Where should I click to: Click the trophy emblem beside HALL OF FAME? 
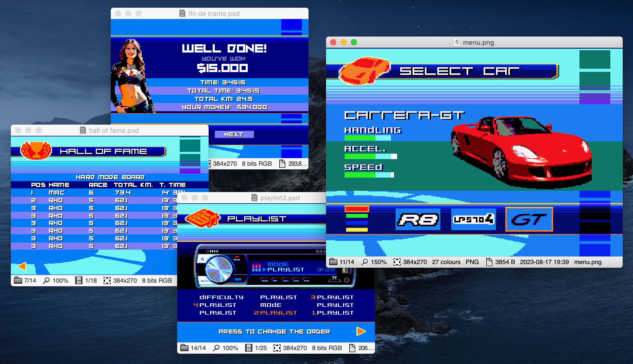(36, 151)
